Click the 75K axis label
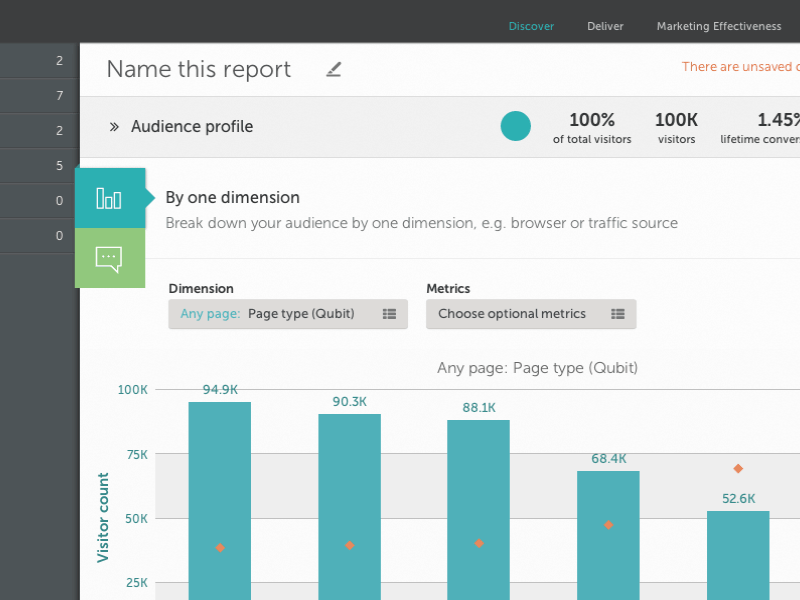This screenshot has width=800, height=600. (137, 455)
